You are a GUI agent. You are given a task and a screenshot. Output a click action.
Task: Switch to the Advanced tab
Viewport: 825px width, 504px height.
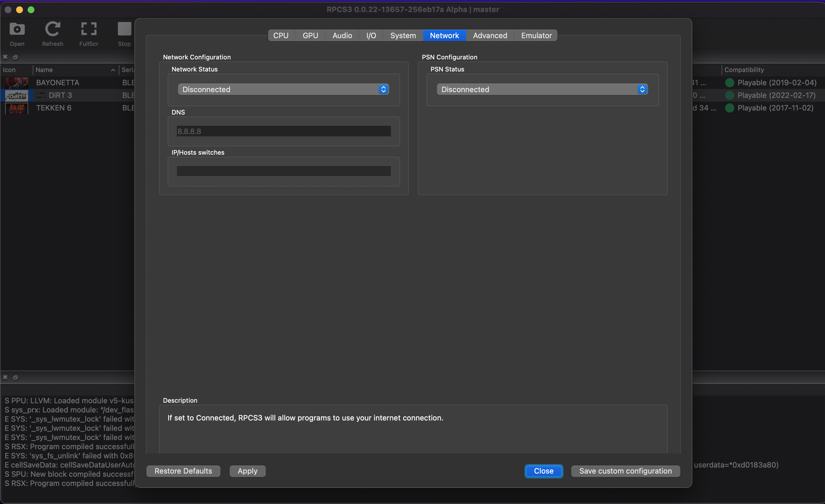(x=490, y=36)
